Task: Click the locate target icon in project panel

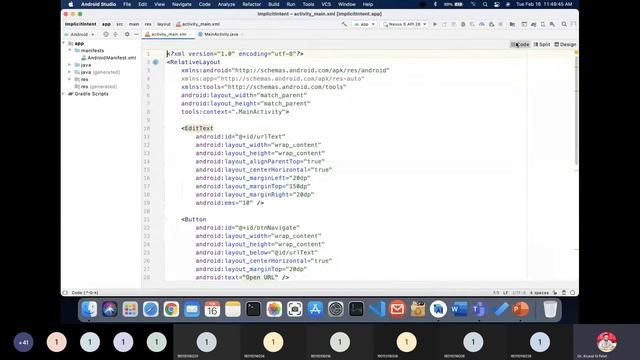Action: (x=106, y=34)
